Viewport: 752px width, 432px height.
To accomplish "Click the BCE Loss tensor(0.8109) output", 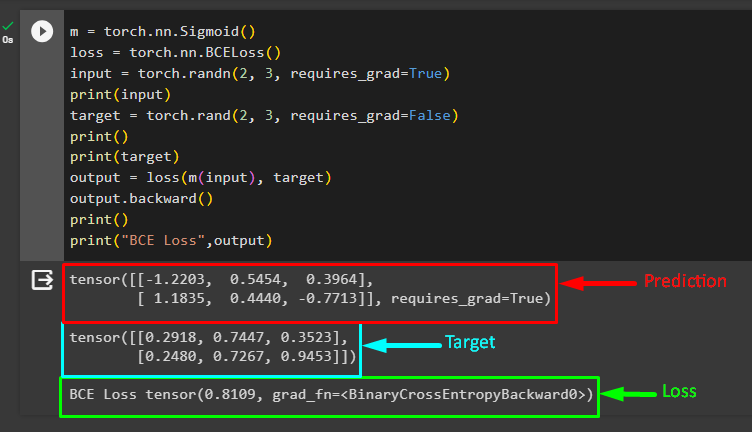I will tap(331, 395).
